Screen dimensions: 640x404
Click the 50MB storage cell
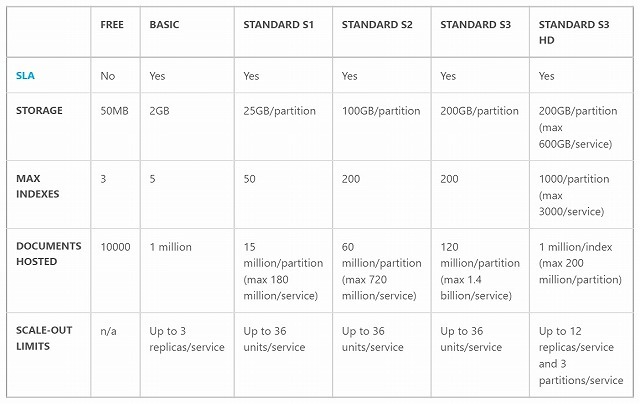(x=117, y=111)
